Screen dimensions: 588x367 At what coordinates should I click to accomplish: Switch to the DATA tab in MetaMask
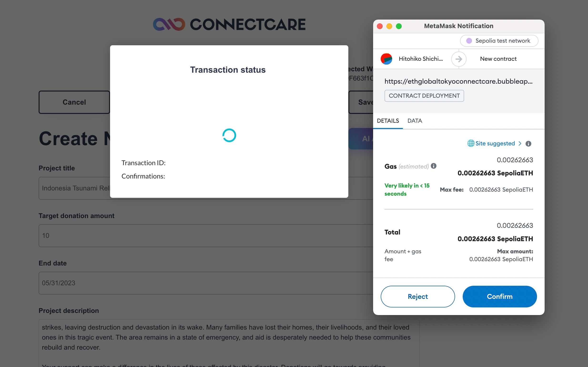415,121
